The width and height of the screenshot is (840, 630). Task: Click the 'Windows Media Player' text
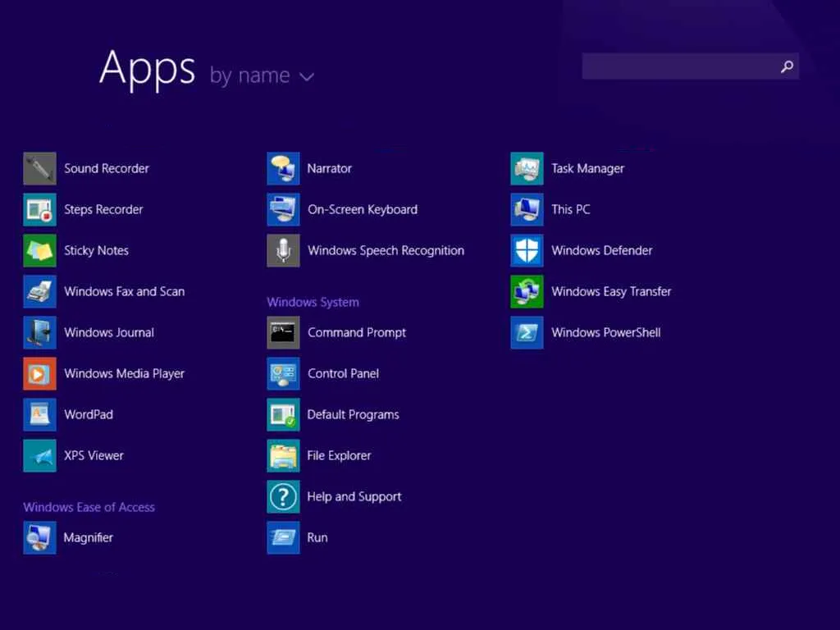125,374
